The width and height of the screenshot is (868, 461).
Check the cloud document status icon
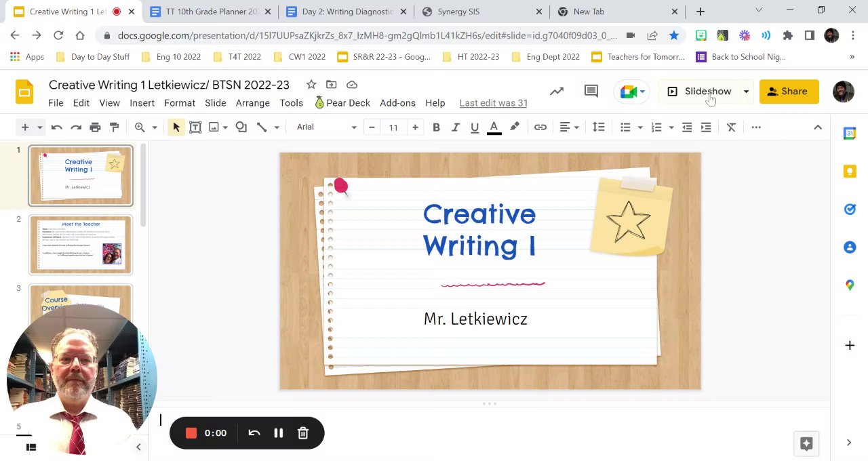[352, 85]
